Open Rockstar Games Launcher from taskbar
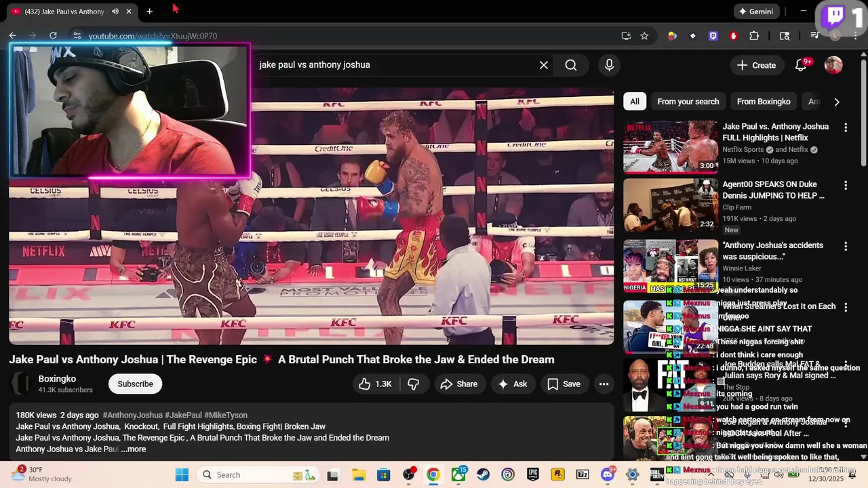 558,474
